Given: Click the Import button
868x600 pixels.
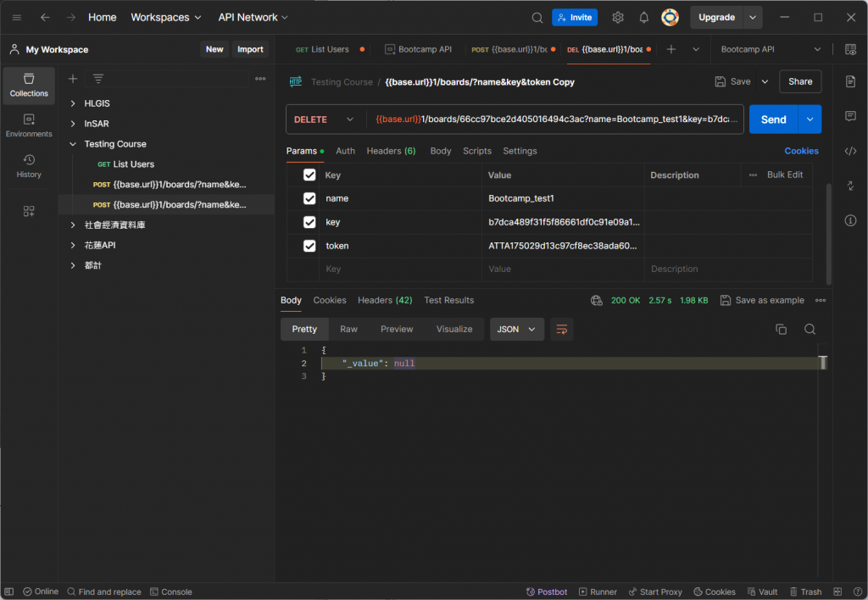Looking at the screenshot, I should coord(250,49).
